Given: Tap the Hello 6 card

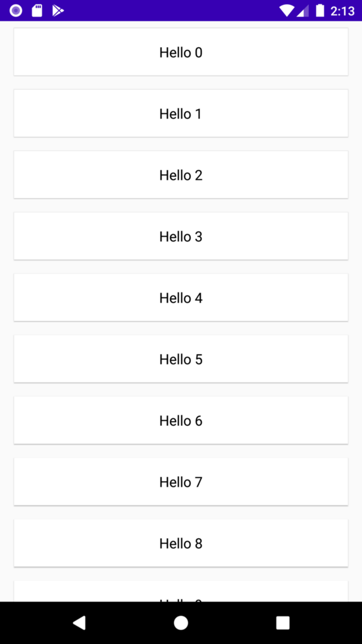Looking at the screenshot, I should tap(181, 420).
